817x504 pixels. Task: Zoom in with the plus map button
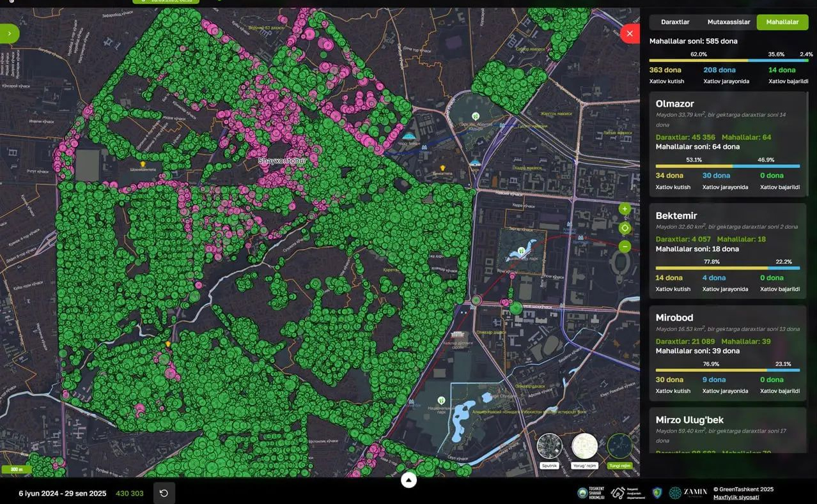[625, 209]
